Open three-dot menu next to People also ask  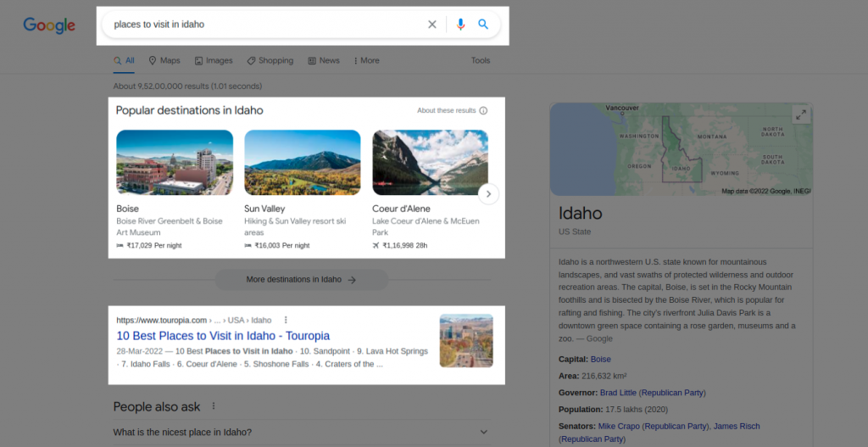click(x=214, y=406)
